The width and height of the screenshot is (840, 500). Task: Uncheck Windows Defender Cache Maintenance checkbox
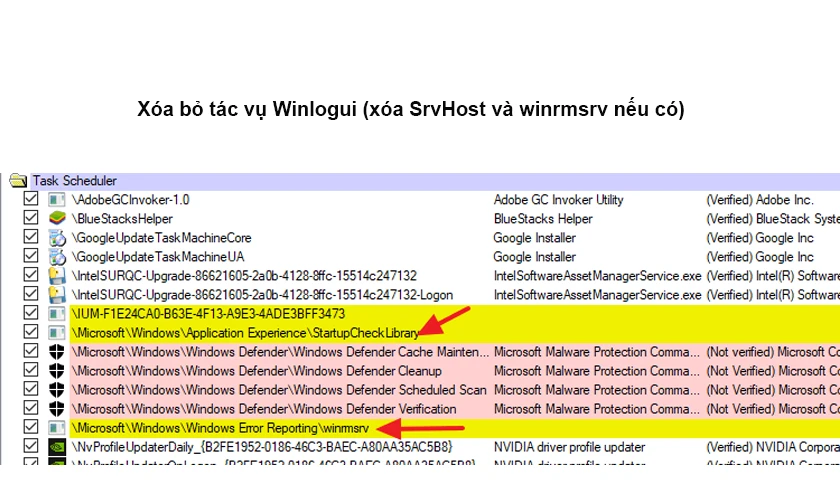[x=31, y=351]
